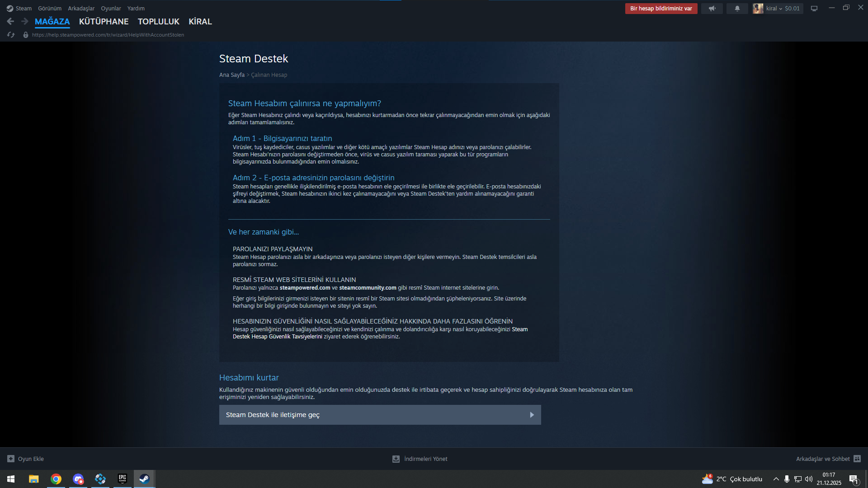The height and width of the screenshot is (488, 868).
Task: Click the help.steampowered.com URL text
Action: point(108,35)
